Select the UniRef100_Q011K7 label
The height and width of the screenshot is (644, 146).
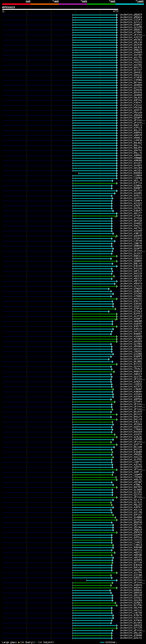pos(131,163)
